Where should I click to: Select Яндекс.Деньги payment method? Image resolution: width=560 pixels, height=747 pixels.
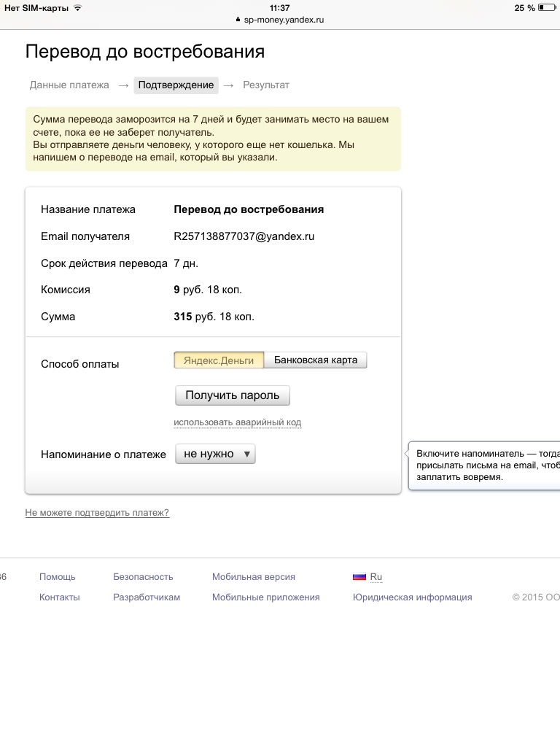tap(219, 360)
